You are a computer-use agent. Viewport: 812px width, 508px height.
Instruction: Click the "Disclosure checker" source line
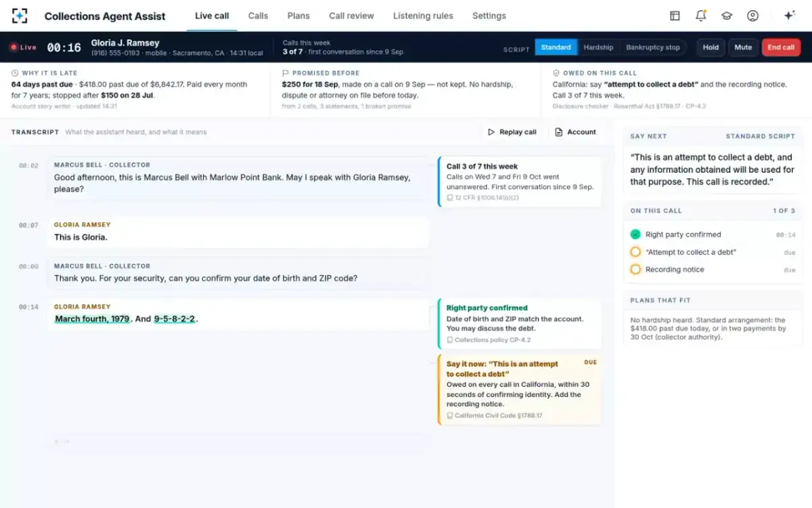[580, 106]
